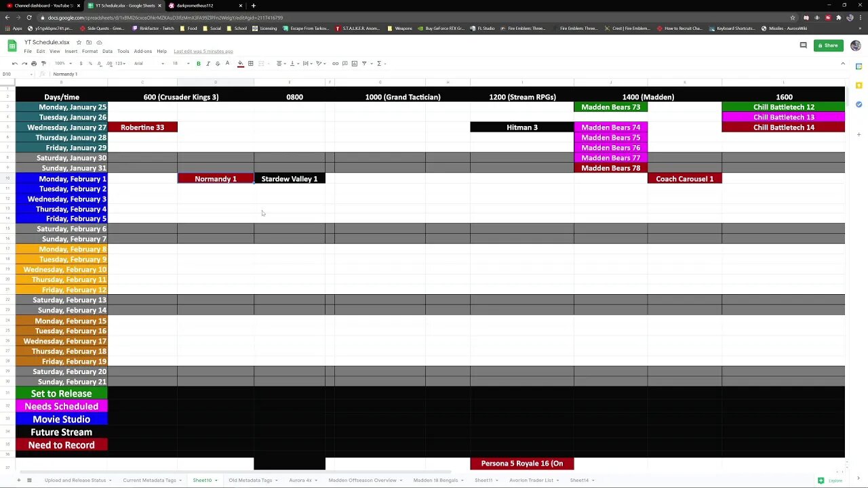This screenshot has height=488, width=868.
Task: Toggle bold formatting
Action: (x=199, y=64)
